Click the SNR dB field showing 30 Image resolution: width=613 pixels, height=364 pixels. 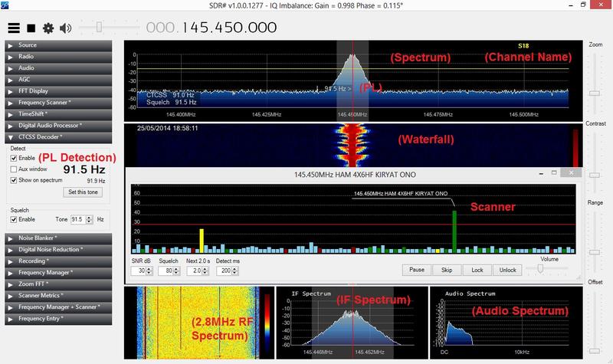pos(139,271)
